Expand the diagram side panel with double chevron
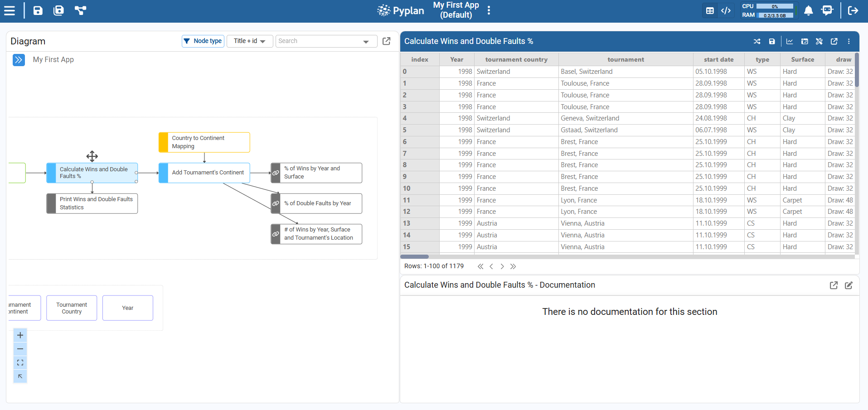Image resolution: width=868 pixels, height=410 pixels. coord(19,60)
